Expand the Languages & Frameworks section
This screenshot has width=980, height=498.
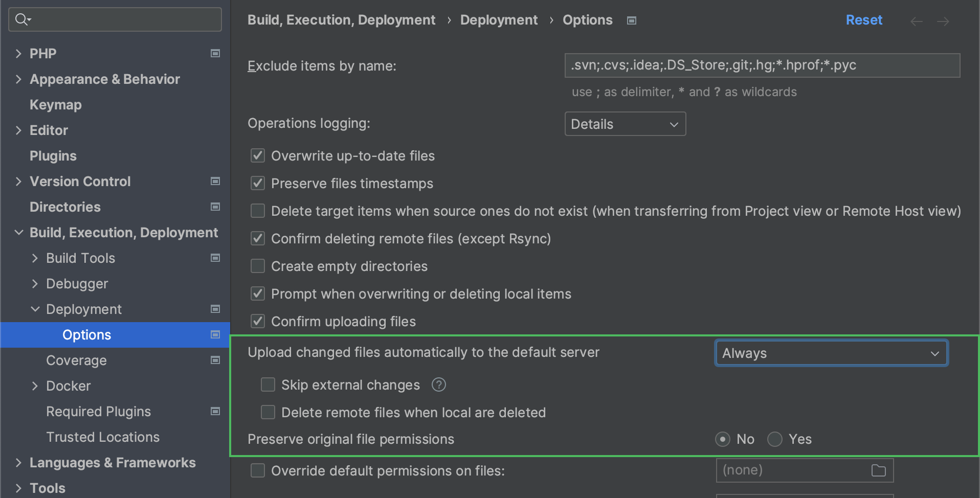18,463
